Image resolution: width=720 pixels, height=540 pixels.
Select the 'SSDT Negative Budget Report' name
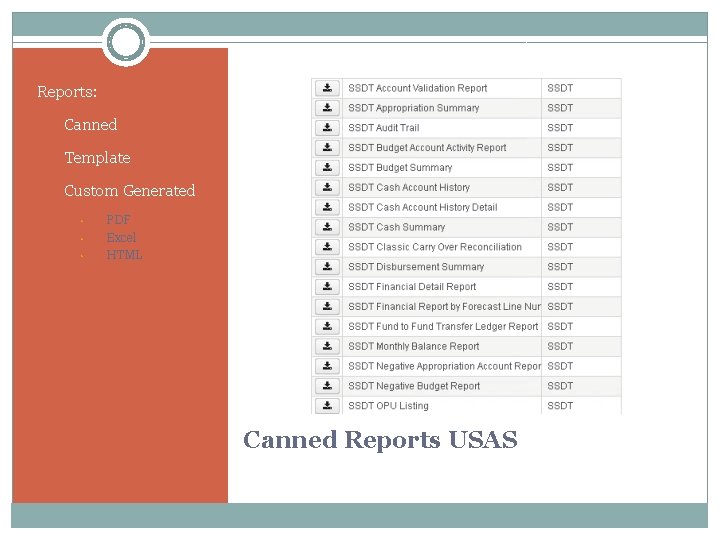(x=414, y=386)
